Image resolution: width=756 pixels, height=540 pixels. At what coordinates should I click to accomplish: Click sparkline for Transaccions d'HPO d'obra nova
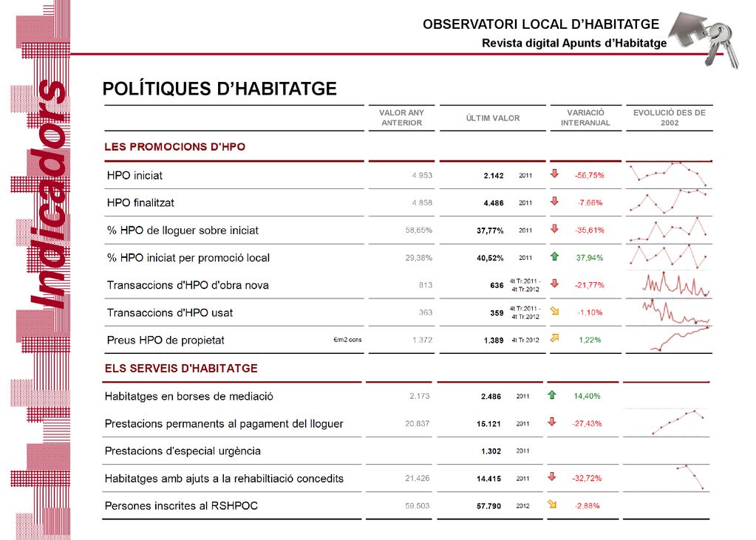tap(676, 284)
